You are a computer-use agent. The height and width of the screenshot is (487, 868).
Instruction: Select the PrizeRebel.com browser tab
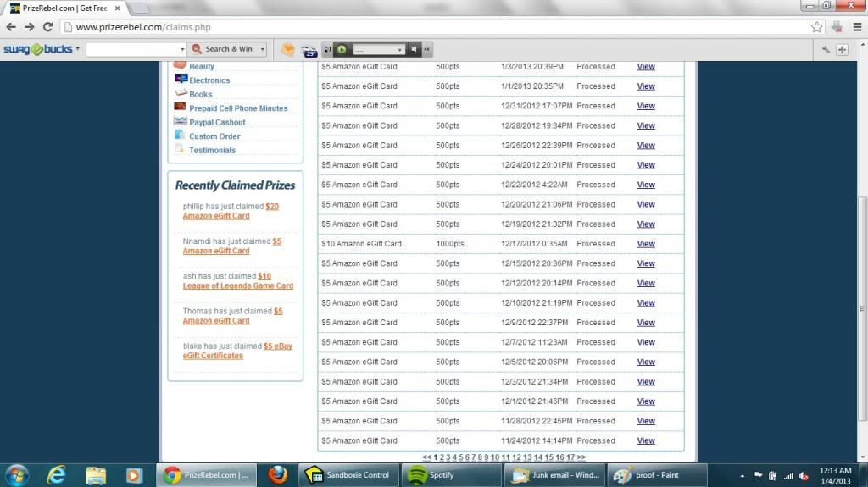pyautogui.click(x=64, y=8)
